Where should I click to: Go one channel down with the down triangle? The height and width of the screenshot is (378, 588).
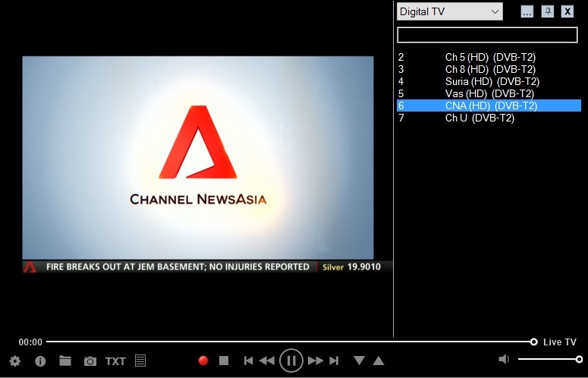tap(360, 361)
